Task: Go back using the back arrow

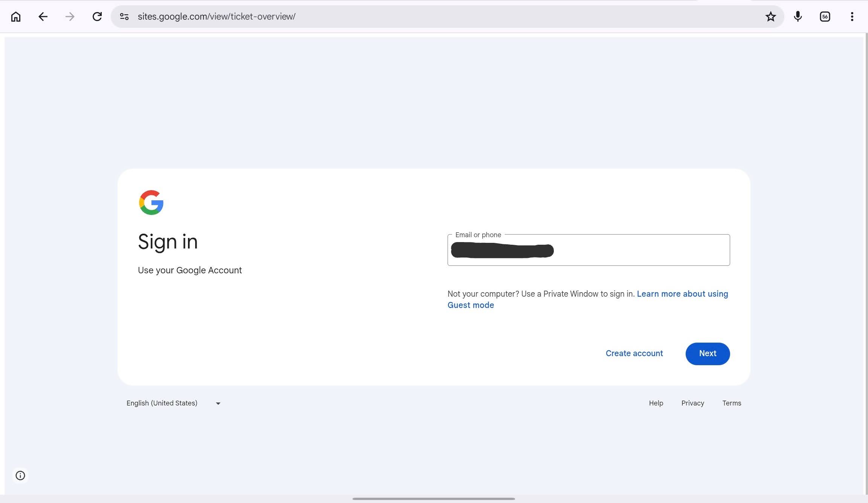Action: point(43,17)
